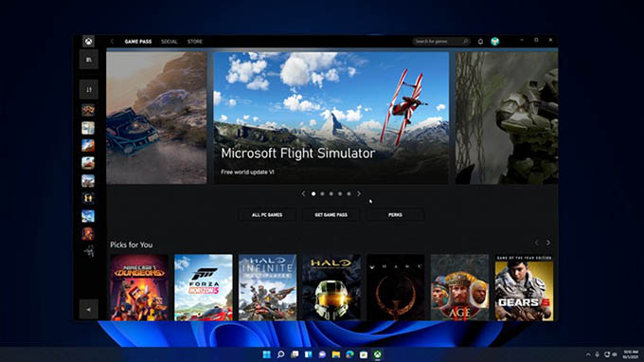Open the Widgets panel from the taskbar

pos(308,354)
